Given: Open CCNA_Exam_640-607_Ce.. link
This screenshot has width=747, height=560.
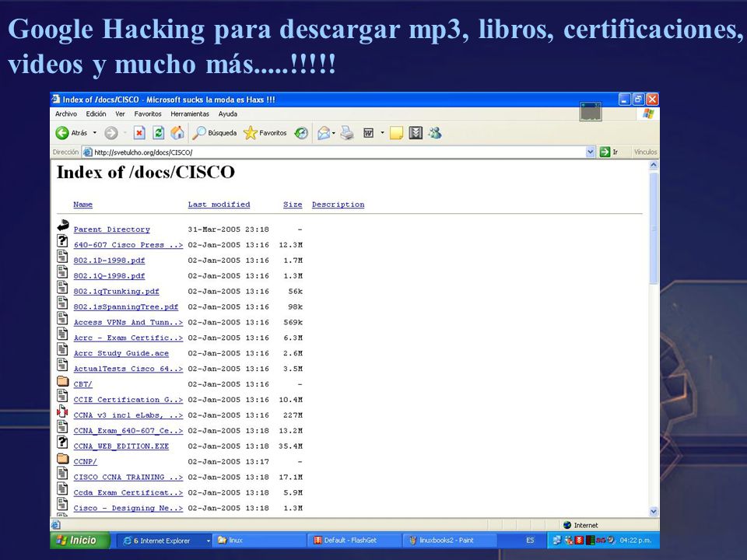Looking at the screenshot, I should [x=128, y=430].
